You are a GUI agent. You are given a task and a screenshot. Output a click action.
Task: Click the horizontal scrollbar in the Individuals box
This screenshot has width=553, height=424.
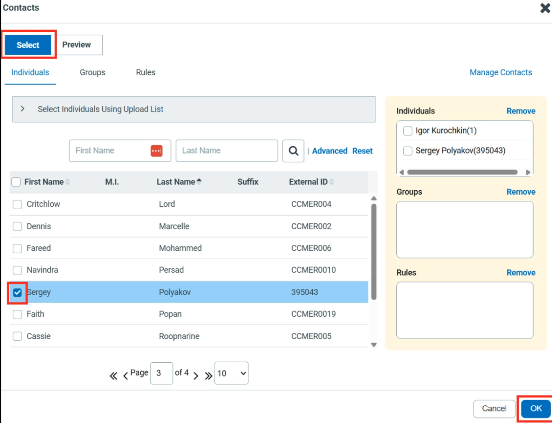coord(462,172)
